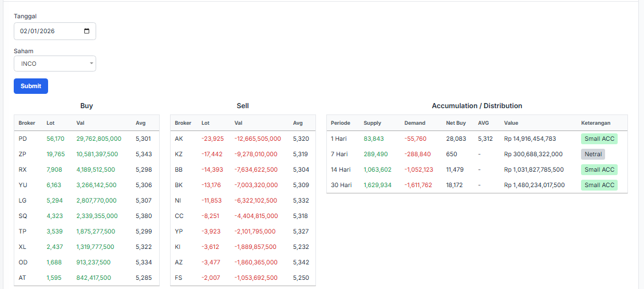
Task: Click Val column header in Sell table
Action: coord(239,123)
